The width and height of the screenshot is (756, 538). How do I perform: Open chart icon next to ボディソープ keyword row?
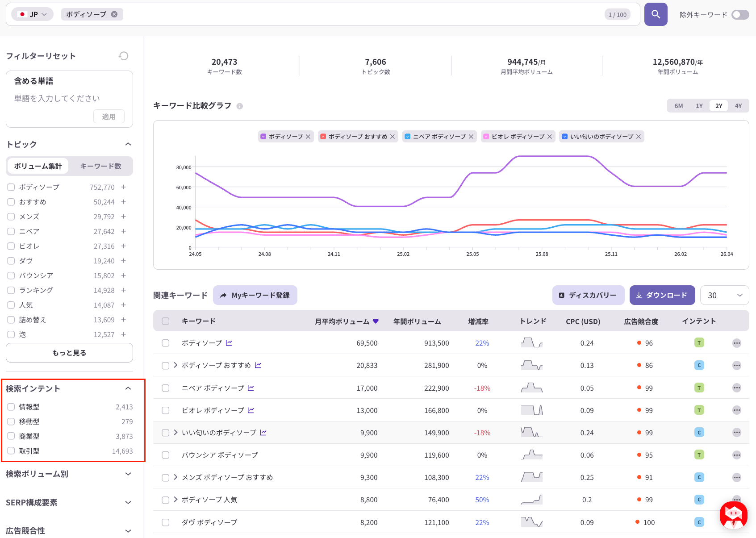(229, 343)
